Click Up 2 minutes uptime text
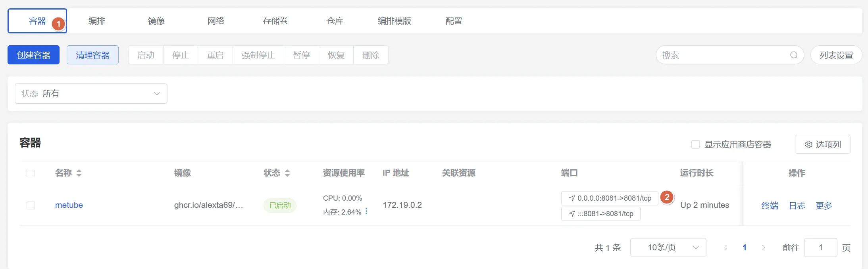 [705, 205]
